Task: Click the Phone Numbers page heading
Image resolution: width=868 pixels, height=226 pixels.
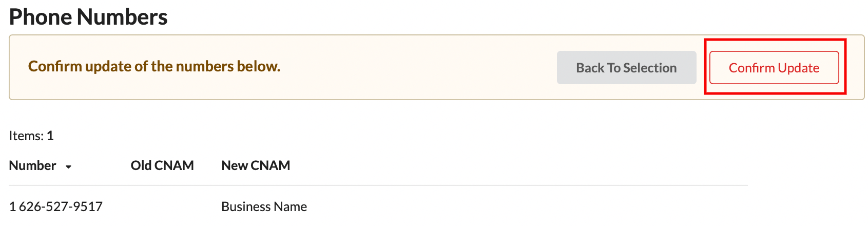Action: tap(88, 17)
